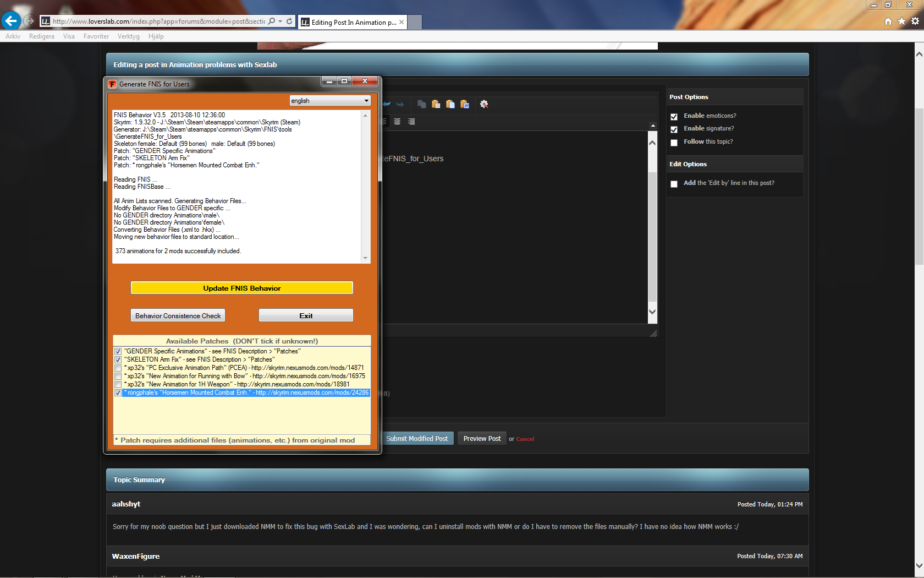Disable the Enable signature option
This screenshot has width=924, height=578.
pyautogui.click(x=674, y=129)
